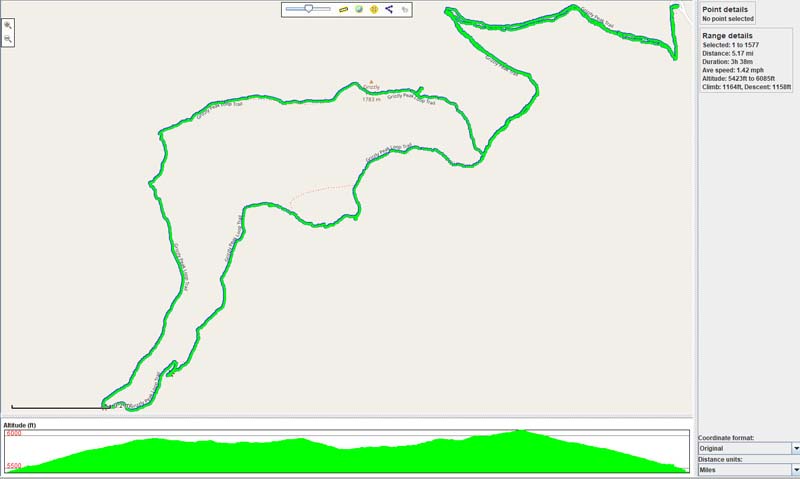800x479 pixels.
Task: Click the Altitude (ft) chart label
Action: [20, 425]
